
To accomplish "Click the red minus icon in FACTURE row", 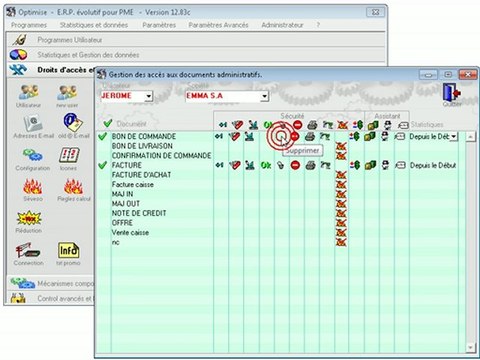I will 295,165.
